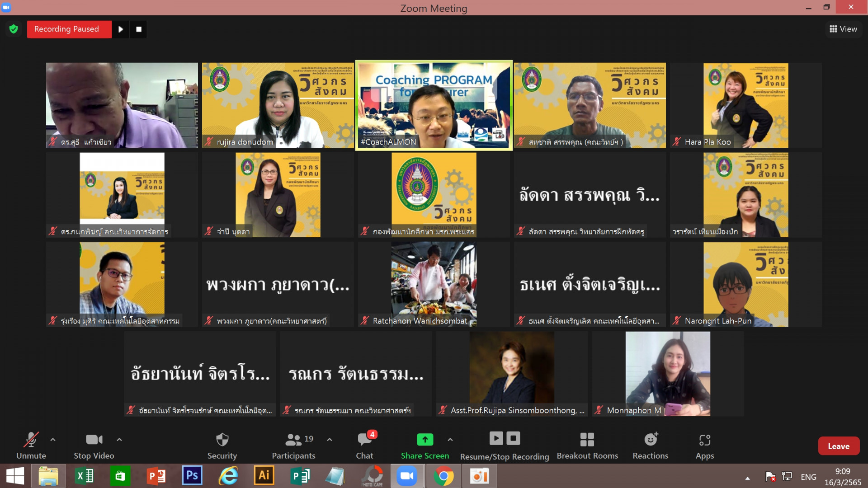Stop recording with top square button
The height and width of the screenshot is (488, 868).
(139, 29)
